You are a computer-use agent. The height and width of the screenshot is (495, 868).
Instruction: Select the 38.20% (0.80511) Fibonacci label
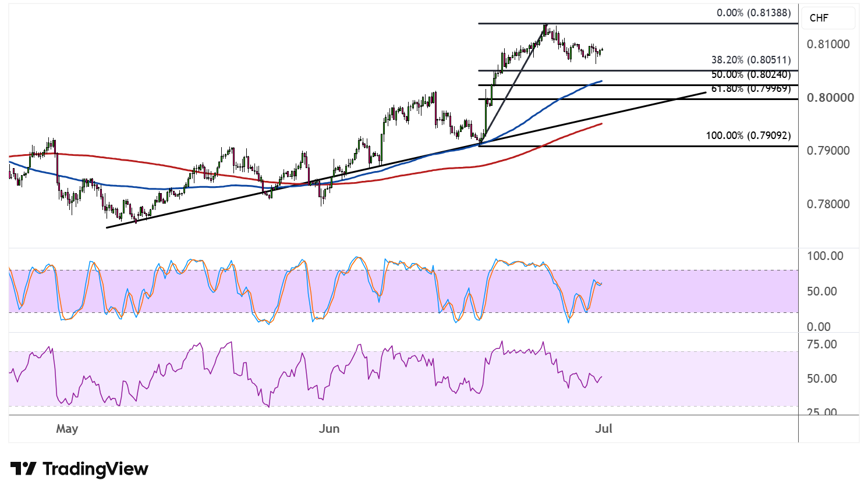tap(751, 60)
